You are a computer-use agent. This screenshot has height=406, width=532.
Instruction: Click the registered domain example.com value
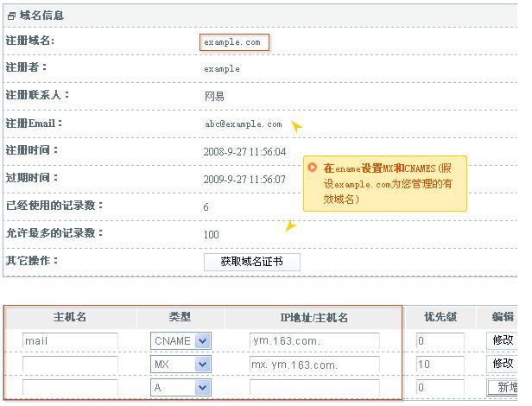coord(234,42)
